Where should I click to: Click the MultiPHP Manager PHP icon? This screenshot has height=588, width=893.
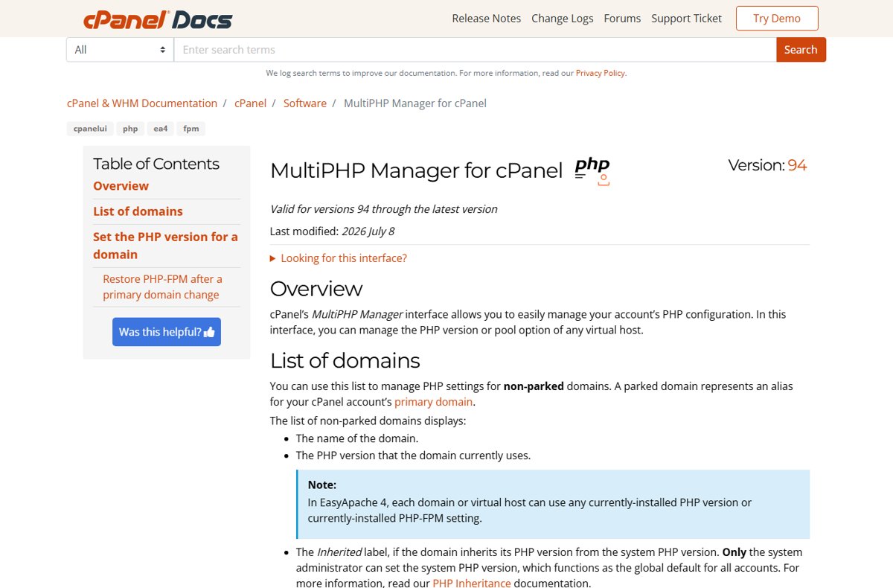click(x=592, y=170)
